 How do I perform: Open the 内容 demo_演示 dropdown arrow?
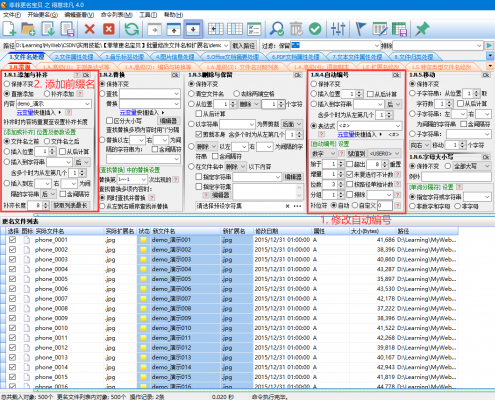(87, 104)
